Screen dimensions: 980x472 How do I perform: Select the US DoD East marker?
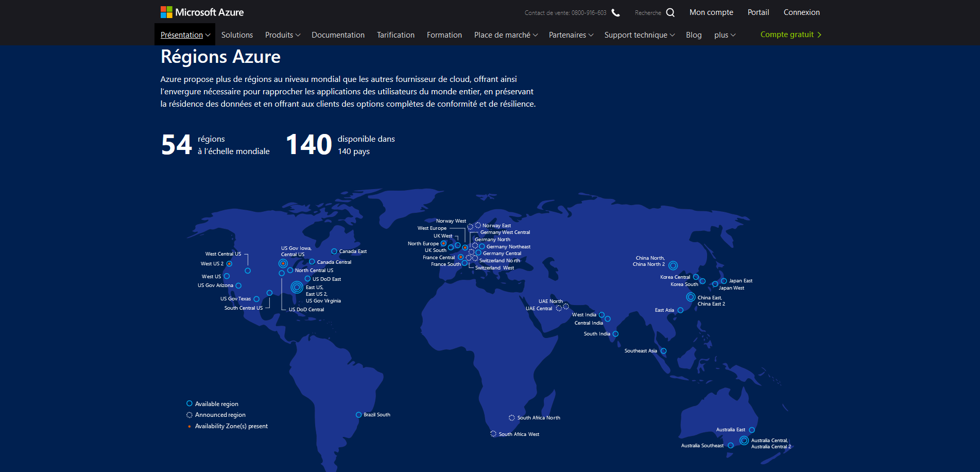click(307, 279)
